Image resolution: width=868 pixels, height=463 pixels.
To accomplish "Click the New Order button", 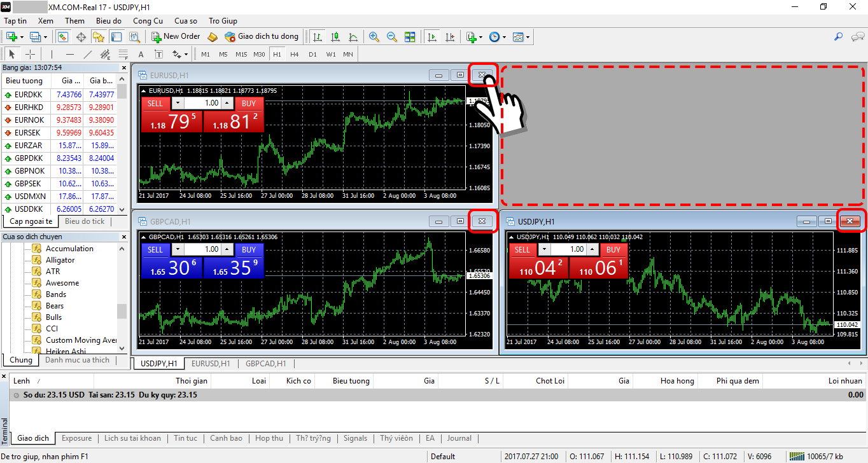I will 176,37.
